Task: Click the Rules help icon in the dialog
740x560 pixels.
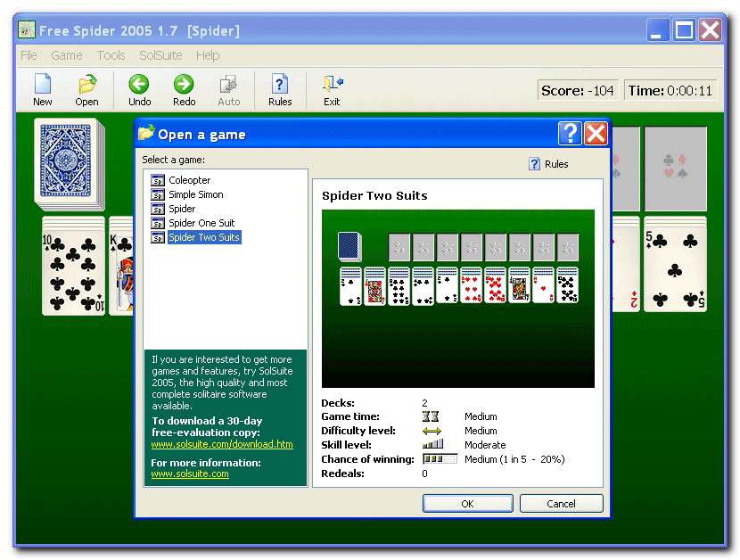Action: point(534,164)
